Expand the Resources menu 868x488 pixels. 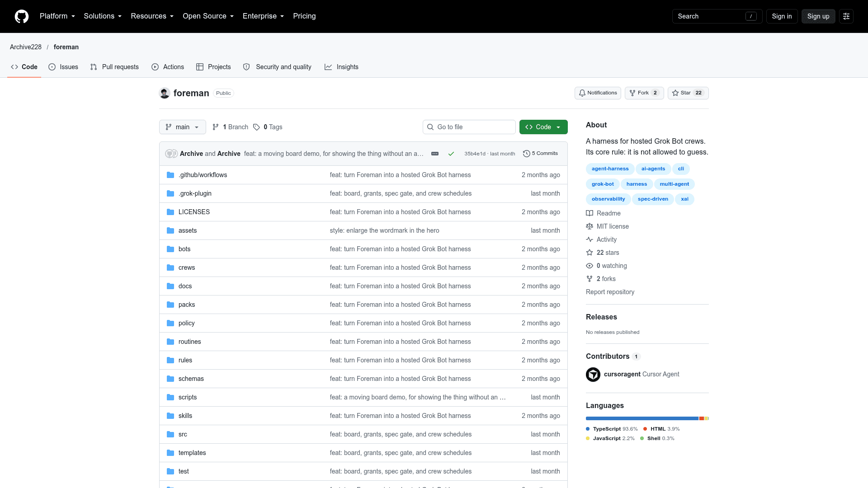tap(152, 16)
